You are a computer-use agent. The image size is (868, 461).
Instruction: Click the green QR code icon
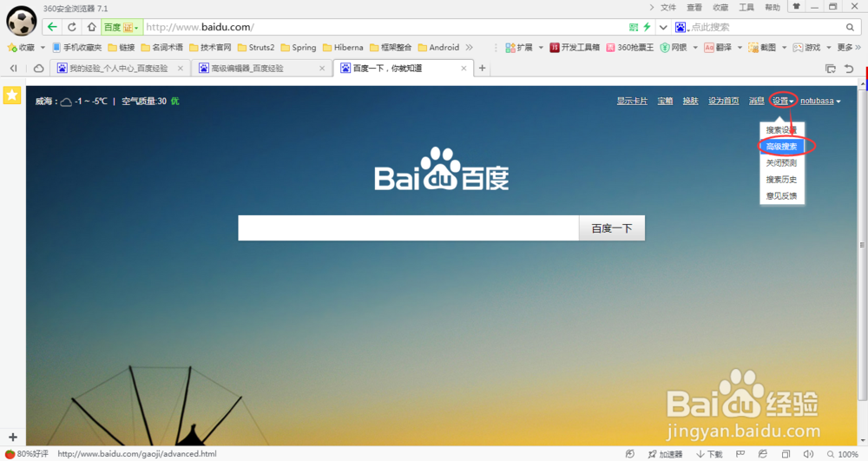point(634,27)
